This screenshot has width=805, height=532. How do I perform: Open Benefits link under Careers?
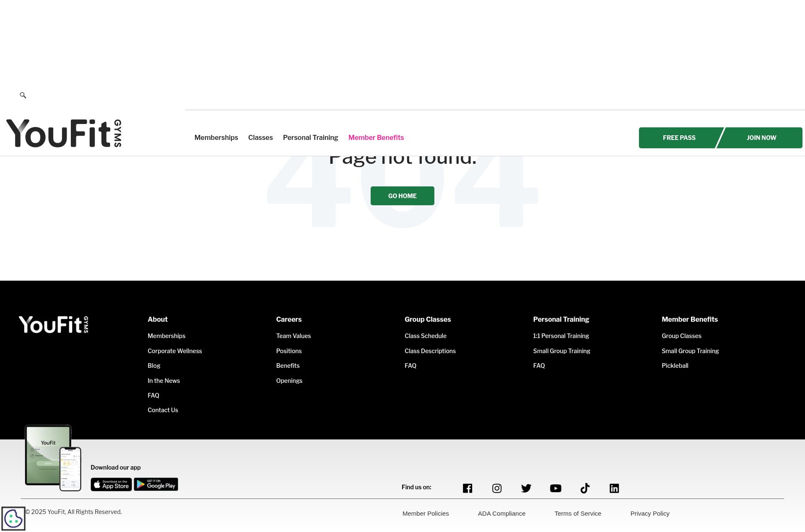(x=288, y=366)
